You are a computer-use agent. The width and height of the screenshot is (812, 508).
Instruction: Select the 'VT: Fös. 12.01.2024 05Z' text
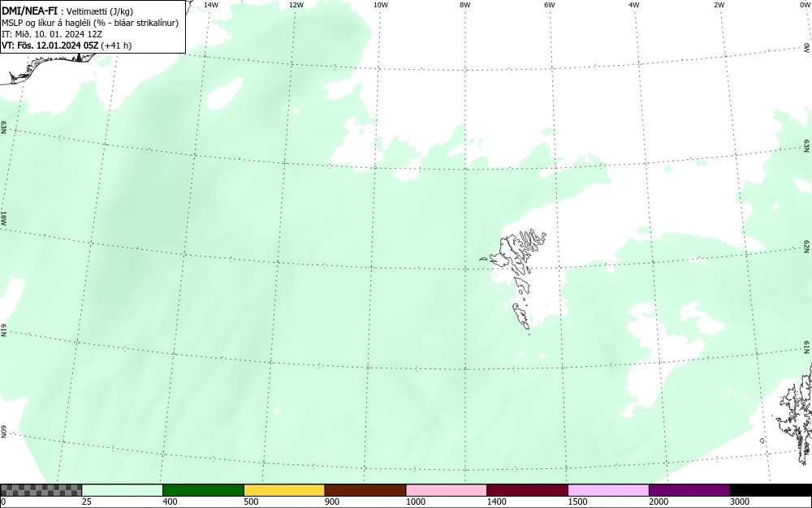[50, 45]
